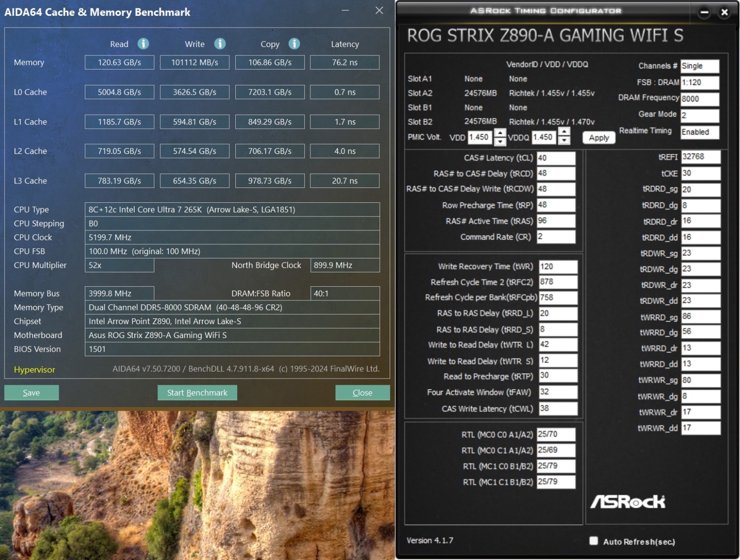Viewport: 740px width, 560px height.
Task: Click the Realtime Timing field showing Enabled
Action: 700,132
